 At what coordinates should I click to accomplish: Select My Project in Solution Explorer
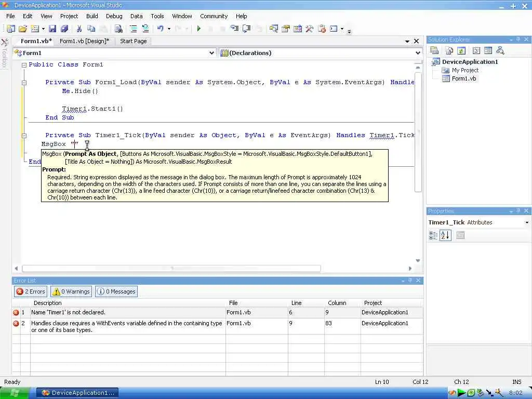[465, 70]
